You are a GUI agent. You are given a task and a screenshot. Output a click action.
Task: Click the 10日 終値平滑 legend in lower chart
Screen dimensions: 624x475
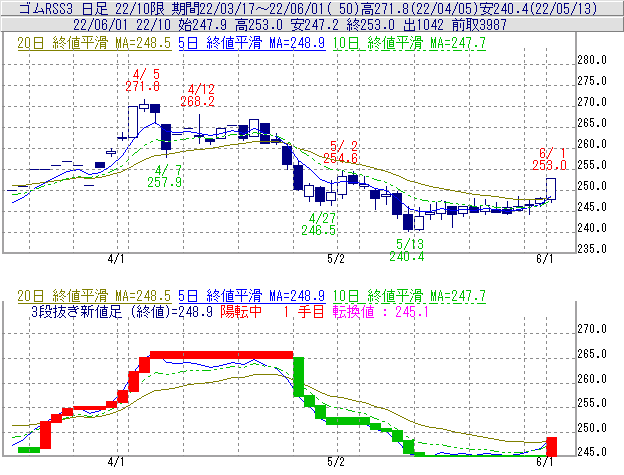[x=409, y=296]
